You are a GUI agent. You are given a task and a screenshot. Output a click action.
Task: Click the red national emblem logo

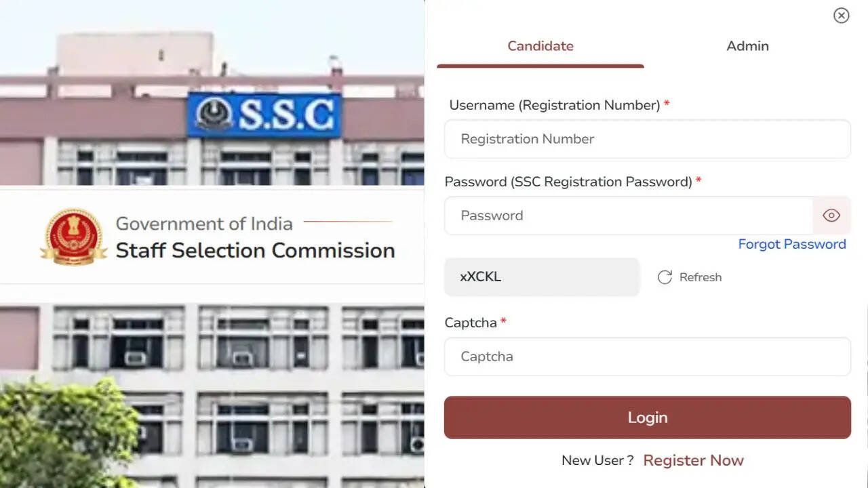pos(73,237)
